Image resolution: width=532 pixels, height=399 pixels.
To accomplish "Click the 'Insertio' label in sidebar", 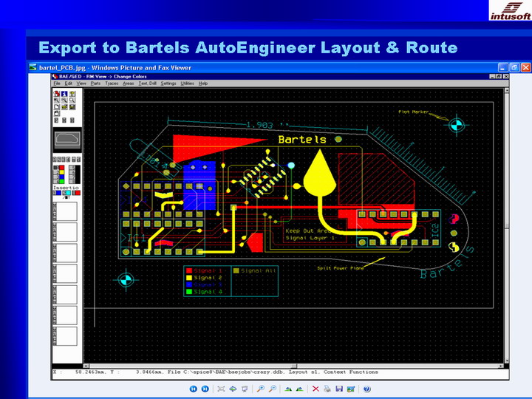I will [x=66, y=187].
